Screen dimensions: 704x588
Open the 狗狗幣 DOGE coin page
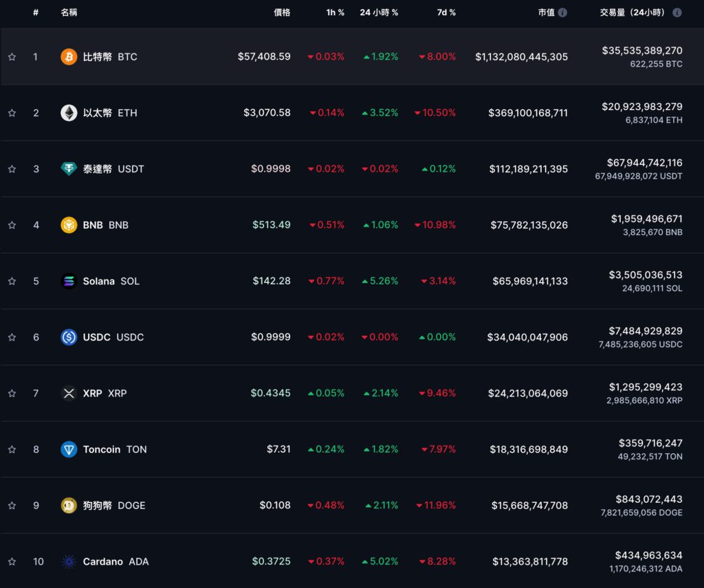click(114, 506)
